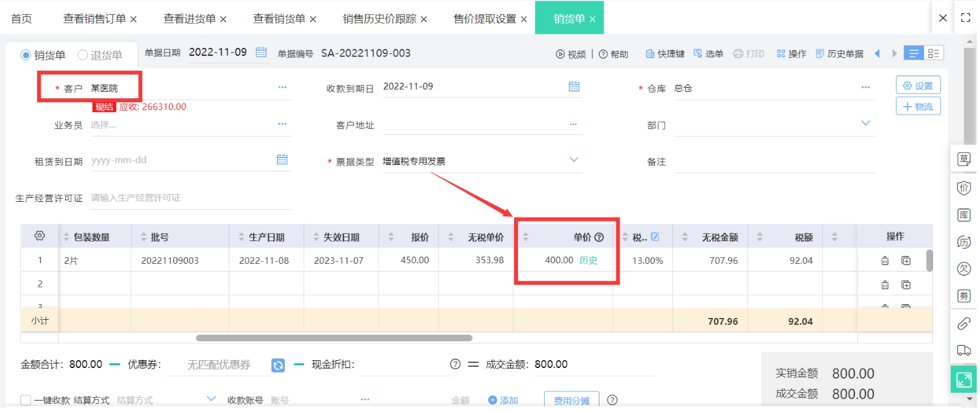Image resolution: width=980 pixels, height=411 pixels.
Task: Expand the 结算方式 dropdown
Action: [211, 399]
